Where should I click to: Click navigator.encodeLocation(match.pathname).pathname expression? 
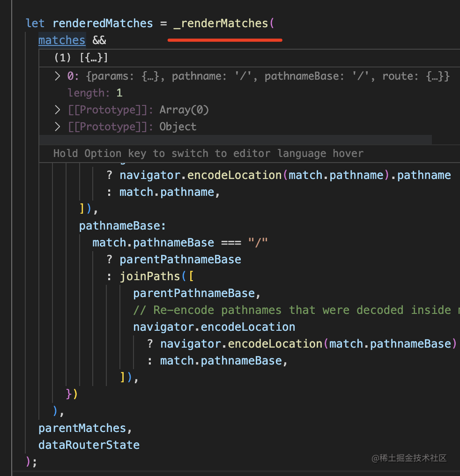(285, 175)
